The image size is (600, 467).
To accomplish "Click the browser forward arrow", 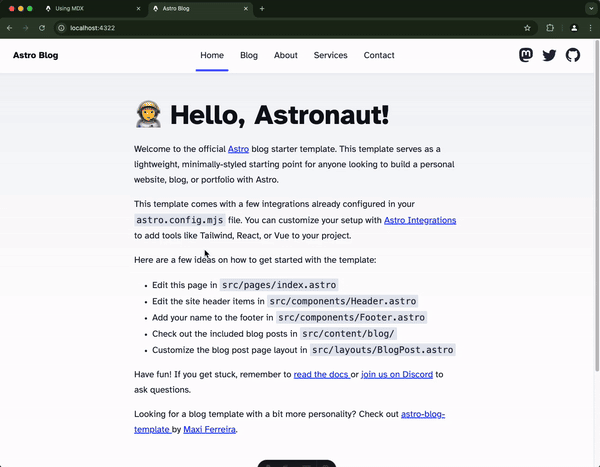I will [x=26, y=28].
